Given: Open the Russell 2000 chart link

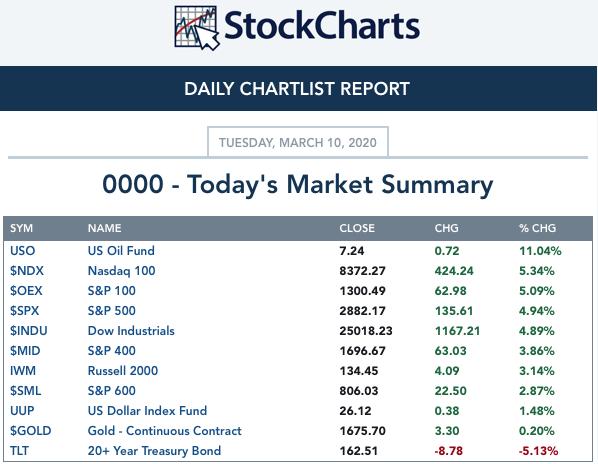Looking at the screenshot, I should pos(122,371).
